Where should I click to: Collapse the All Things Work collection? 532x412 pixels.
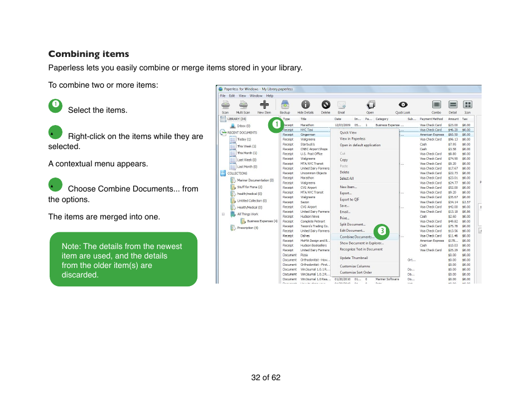(x=223, y=214)
